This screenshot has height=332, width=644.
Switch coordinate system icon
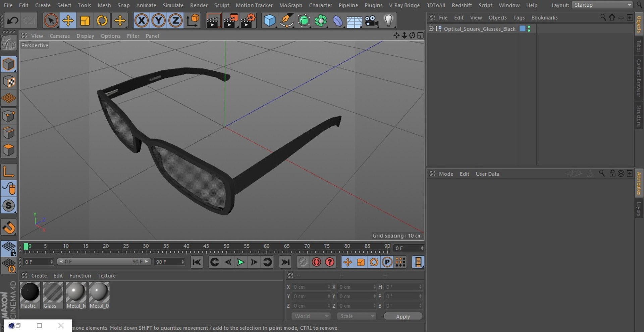coord(193,21)
